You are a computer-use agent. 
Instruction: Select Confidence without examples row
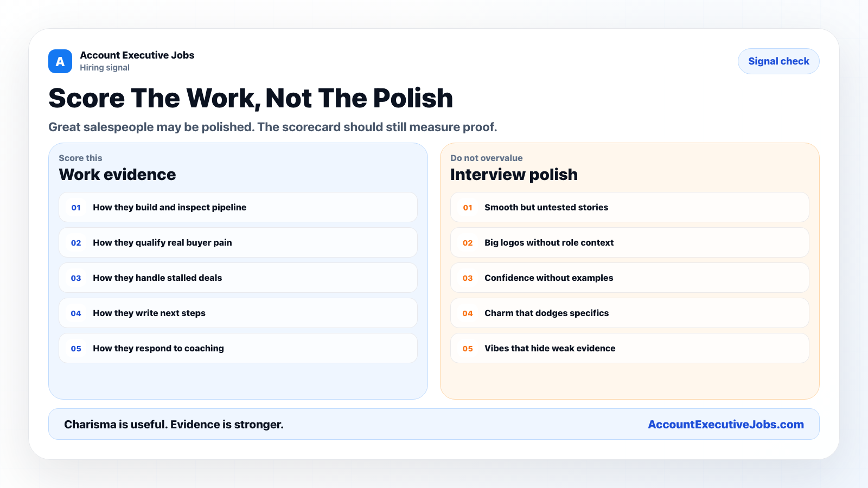(630, 278)
